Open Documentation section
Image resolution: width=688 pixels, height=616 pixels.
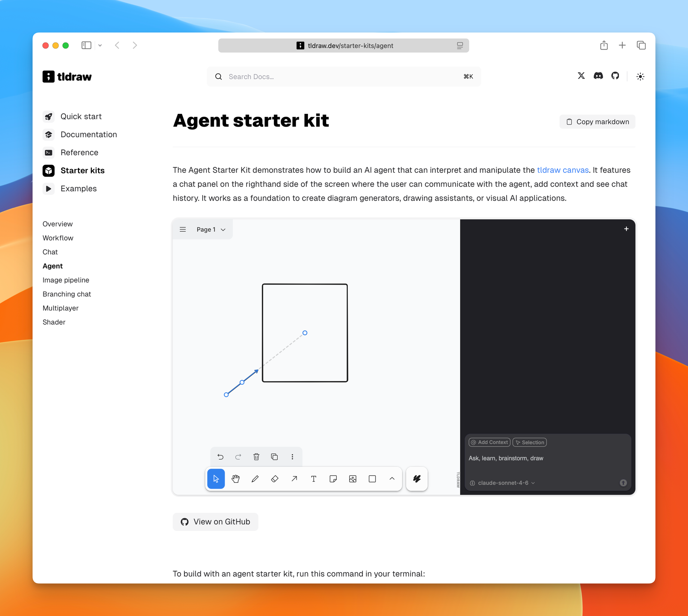click(80, 135)
